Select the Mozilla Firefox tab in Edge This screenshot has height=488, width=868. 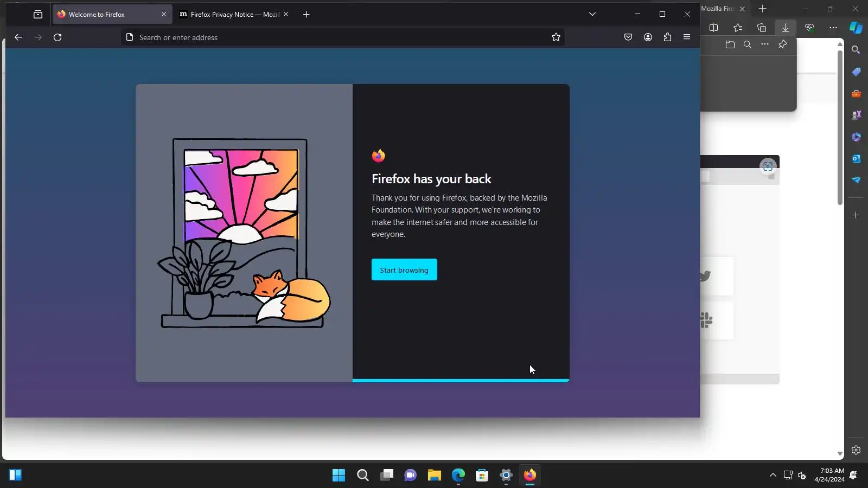click(719, 9)
